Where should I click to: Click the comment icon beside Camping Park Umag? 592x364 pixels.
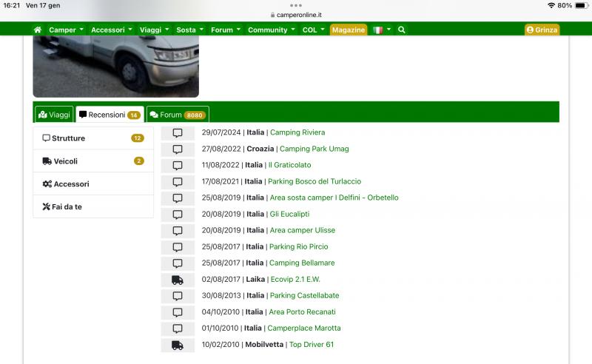point(178,149)
